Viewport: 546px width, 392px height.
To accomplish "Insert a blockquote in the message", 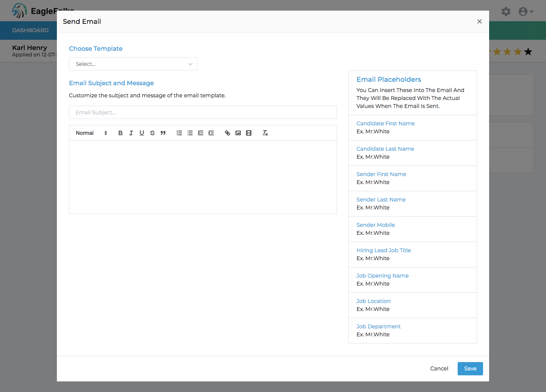I will (163, 133).
